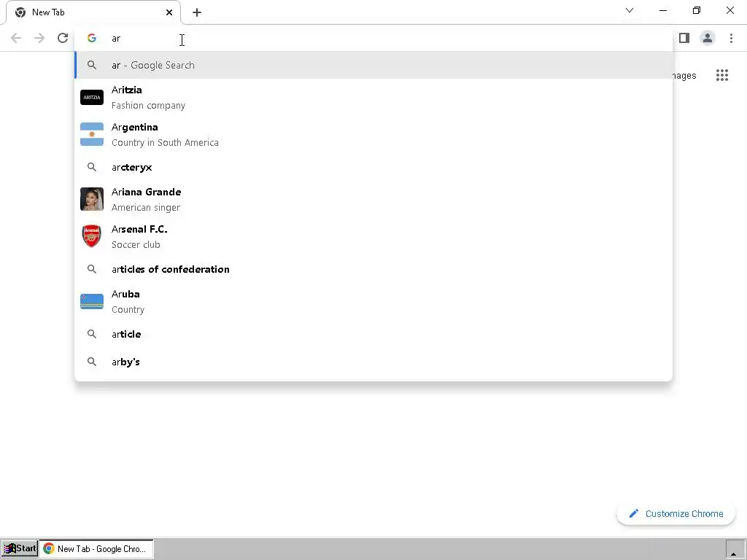Open the Chrome three-dot menu
The image size is (747, 560).
[x=731, y=38]
